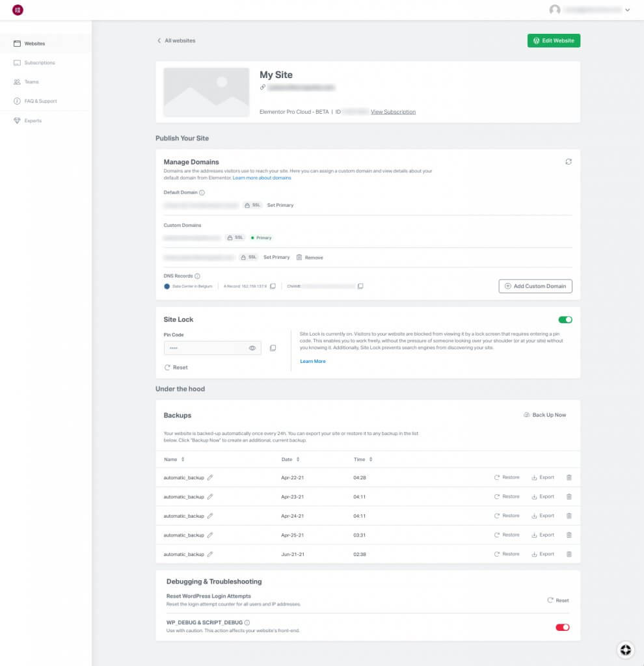The height and width of the screenshot is (666, 644).
Task: Disable the WP_DEBUG & SCRIPT_DEBUG switch
Action: 562,627
